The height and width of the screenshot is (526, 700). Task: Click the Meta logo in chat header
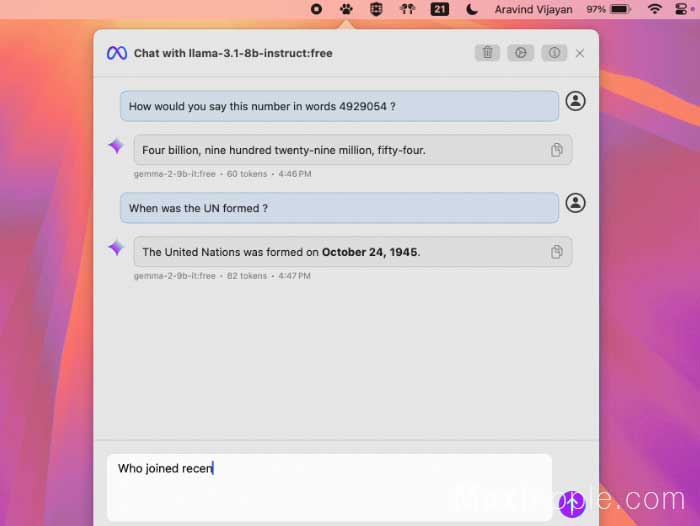pos(117,53)
